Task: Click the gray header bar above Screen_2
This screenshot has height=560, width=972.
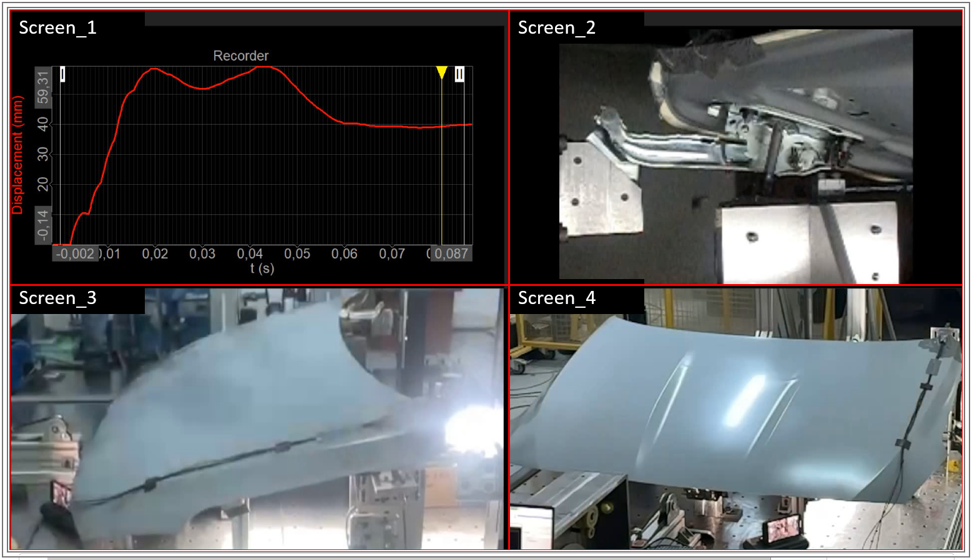Action: click(x=802, y=19)
